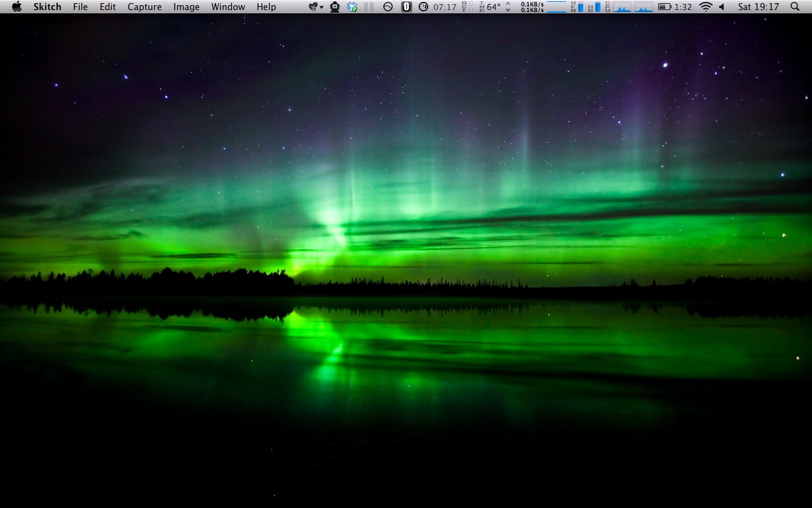Viewport: 812px width, 508px height.
Task: Open the Dropbox menu bar icon
Action: coord(352,7)
